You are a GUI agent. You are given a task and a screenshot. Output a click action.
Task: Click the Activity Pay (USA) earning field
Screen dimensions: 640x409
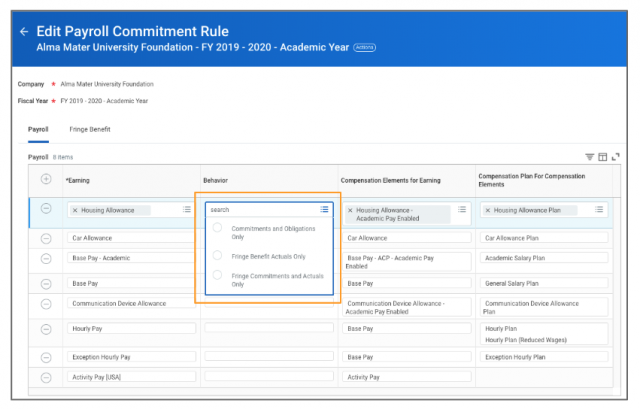coord(131,377)
